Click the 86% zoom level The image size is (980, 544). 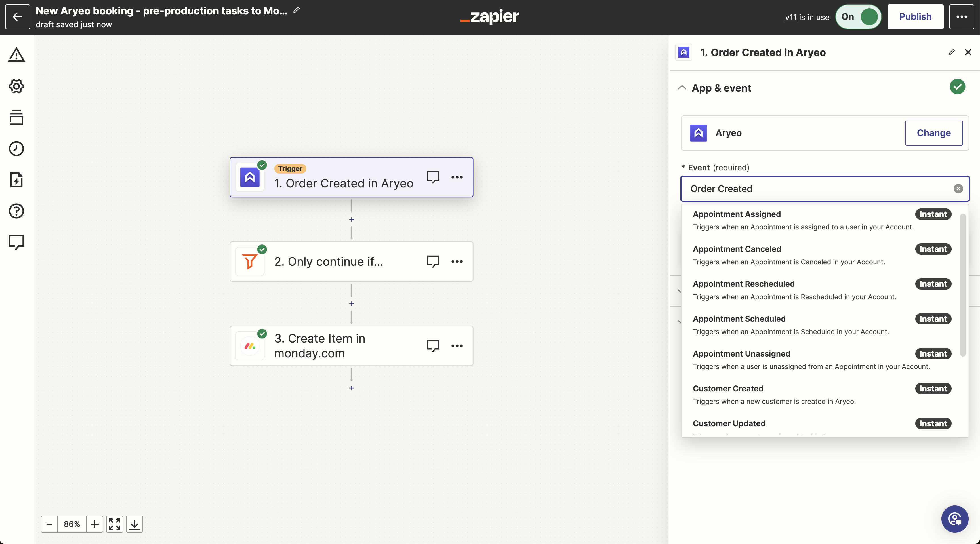pos(72,524)
